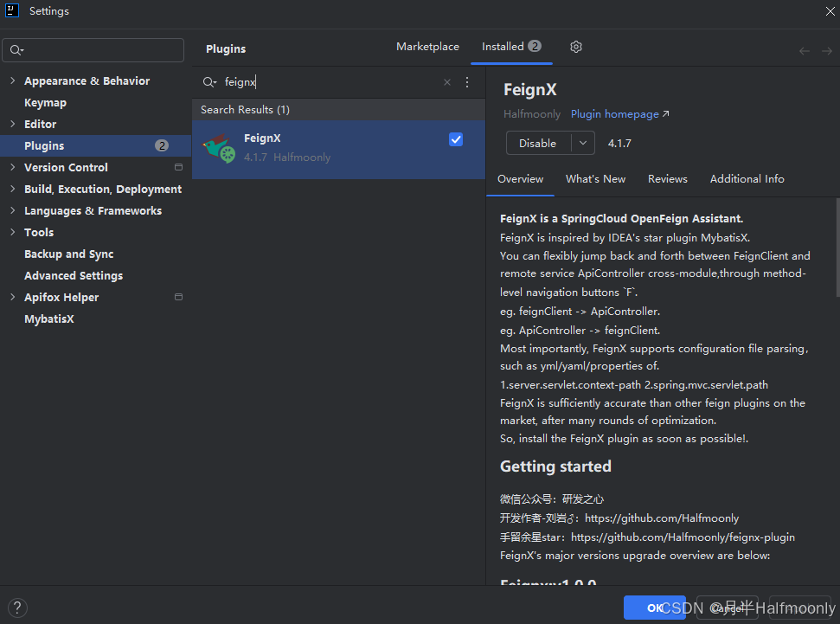The height and width of the screenshot is (624, 840).
Task: Clear the plugin search text
Action: [x=447, y=82]
